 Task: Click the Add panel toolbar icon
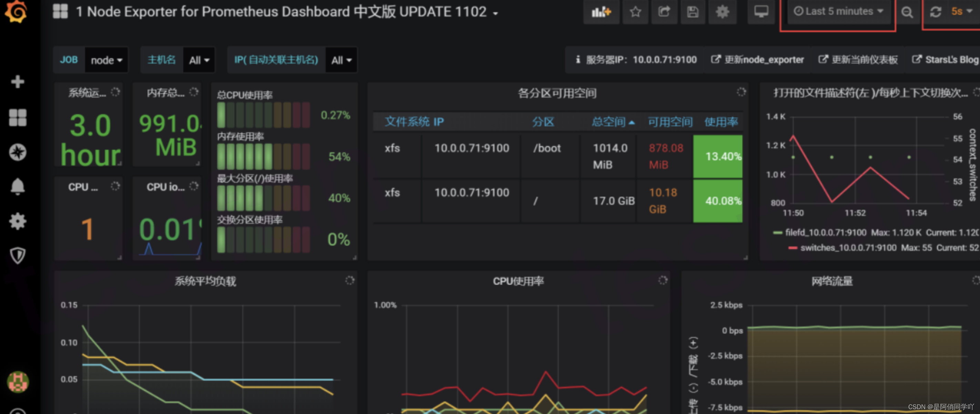pyautogui.click(x=601, y=12)
